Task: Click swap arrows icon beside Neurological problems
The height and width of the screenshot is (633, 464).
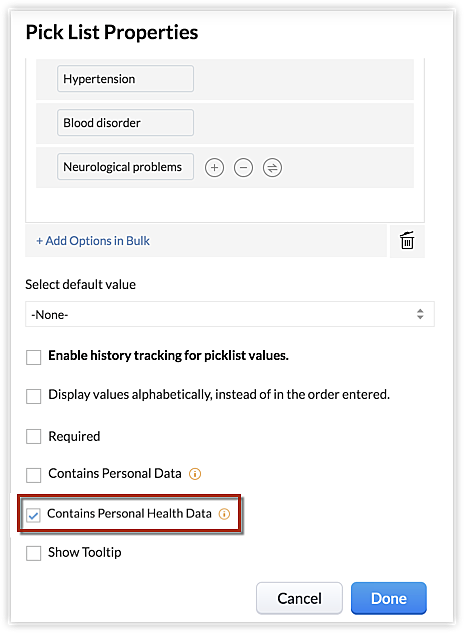Action: coord(272,168)
